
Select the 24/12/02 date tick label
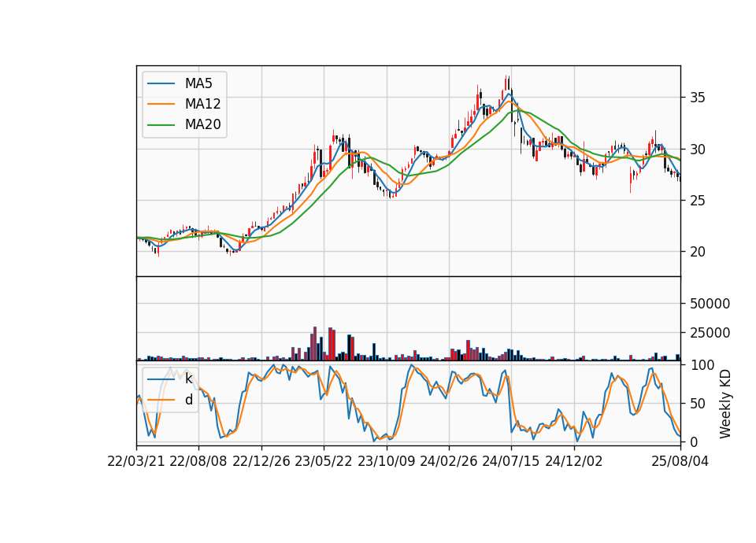pyautogui.click(x=574, y=461)
